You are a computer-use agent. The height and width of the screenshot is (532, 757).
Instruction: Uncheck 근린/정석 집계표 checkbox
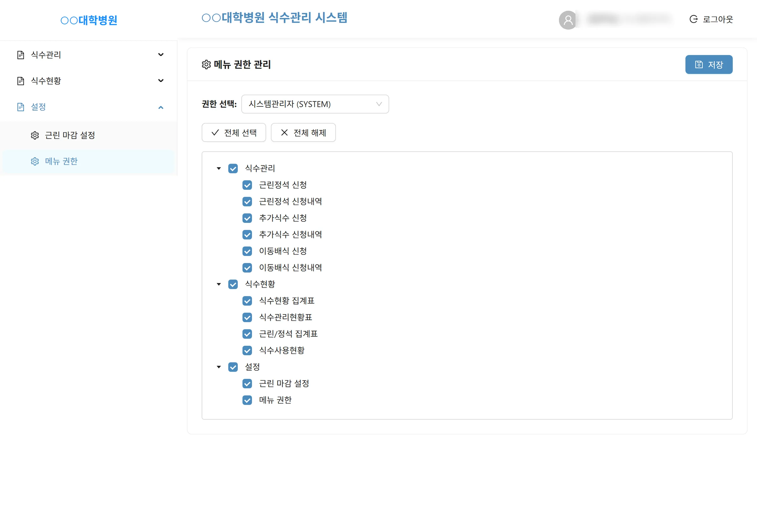[x=247, y=334]
